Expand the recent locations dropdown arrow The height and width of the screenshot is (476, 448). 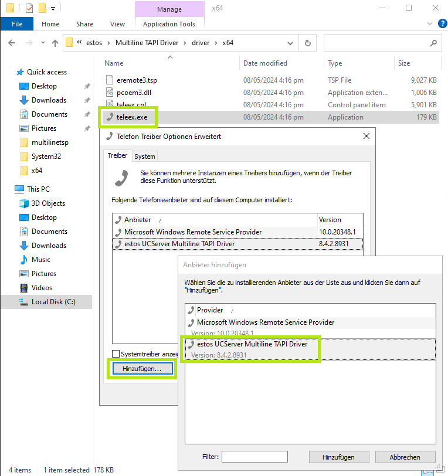click(x=42, y=43)
